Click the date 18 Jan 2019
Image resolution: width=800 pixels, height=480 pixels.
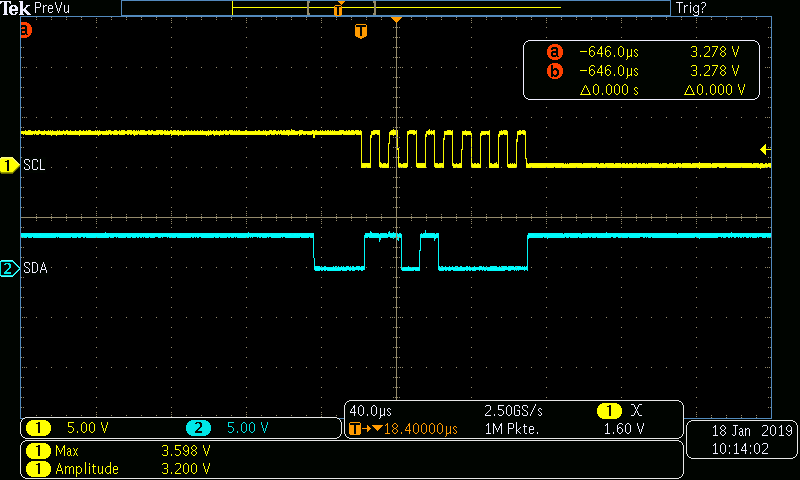[752, 431]
